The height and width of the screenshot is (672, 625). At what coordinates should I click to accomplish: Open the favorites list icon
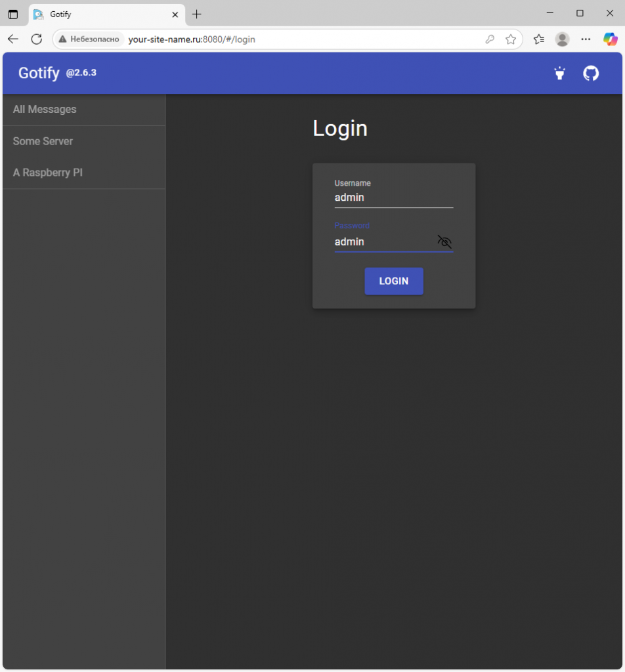click(x=539, y=39)
